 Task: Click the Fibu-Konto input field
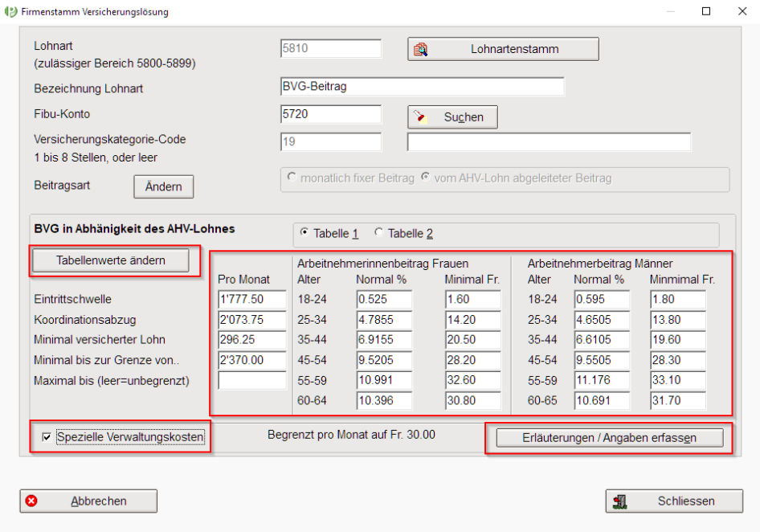point(330,115)
